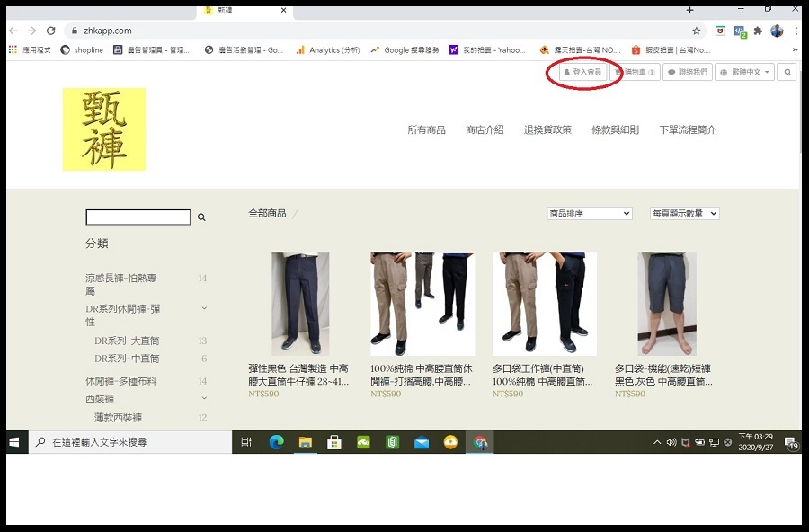Open the 每頁顯示數量 dropdown
Screen dimensions: 809x532
pos(685,213)
